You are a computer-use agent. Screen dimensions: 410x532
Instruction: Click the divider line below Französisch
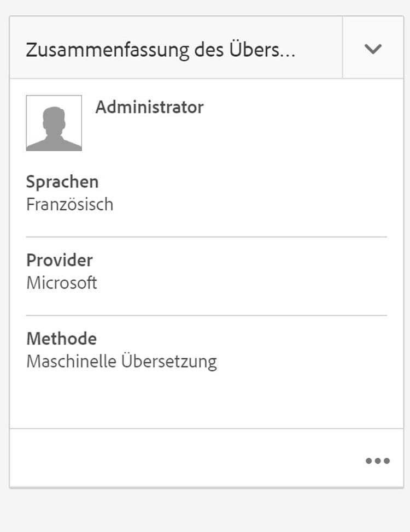207,237
